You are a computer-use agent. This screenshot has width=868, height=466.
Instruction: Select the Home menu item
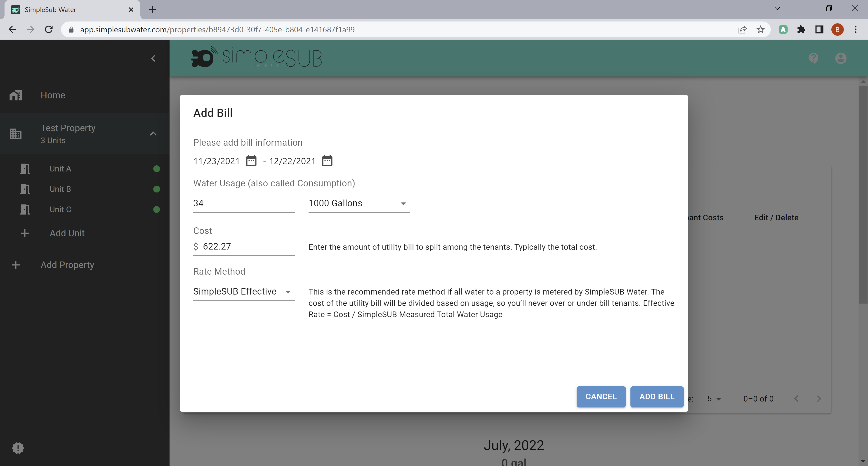(x=53, y=95)
